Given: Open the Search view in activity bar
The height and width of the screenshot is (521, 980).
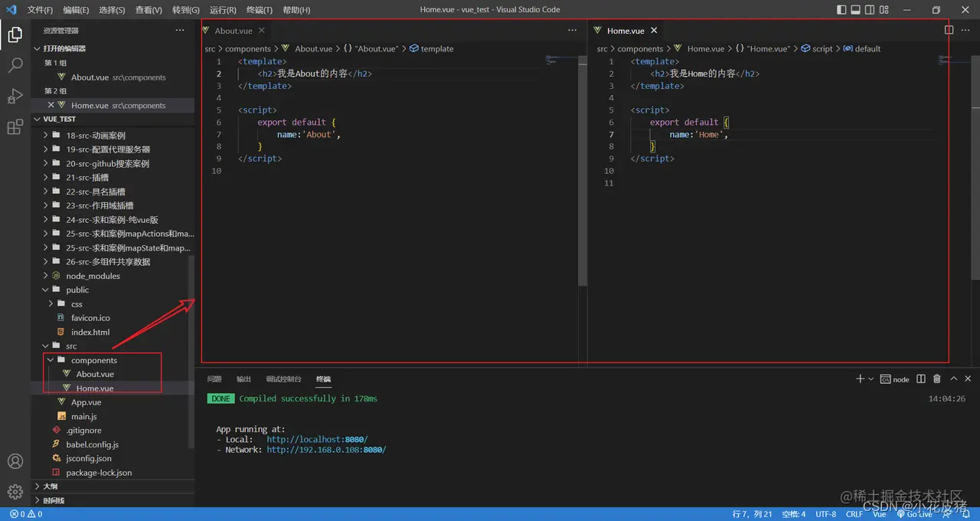Looking at the screenshot, I should (x=15, y=65).
